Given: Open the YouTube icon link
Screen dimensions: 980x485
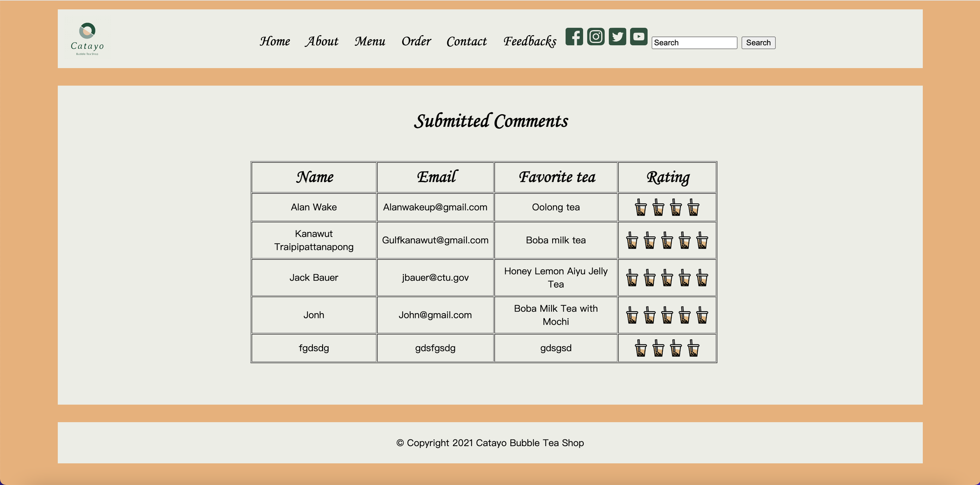Looking at the screenshot, I should click(639, 36).
